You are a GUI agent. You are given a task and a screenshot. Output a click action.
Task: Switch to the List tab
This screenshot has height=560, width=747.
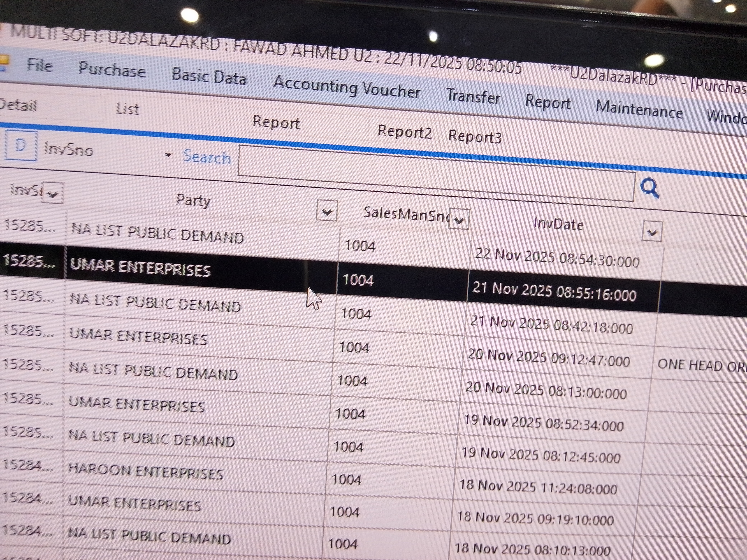coord(127,109)
